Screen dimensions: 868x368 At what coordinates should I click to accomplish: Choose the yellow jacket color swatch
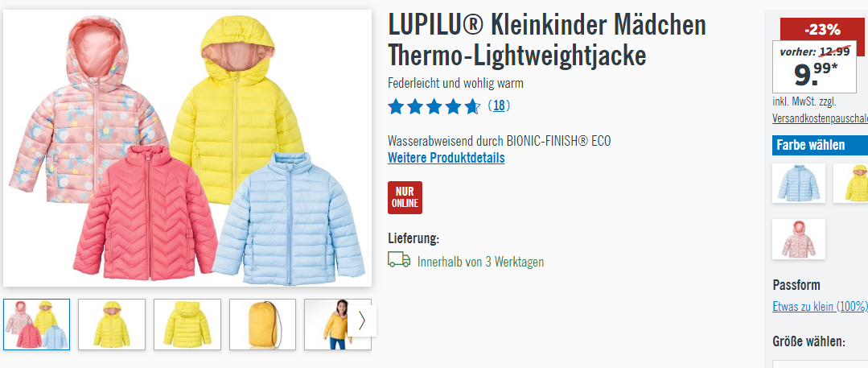pyautogui.click(x=851, y=183)
